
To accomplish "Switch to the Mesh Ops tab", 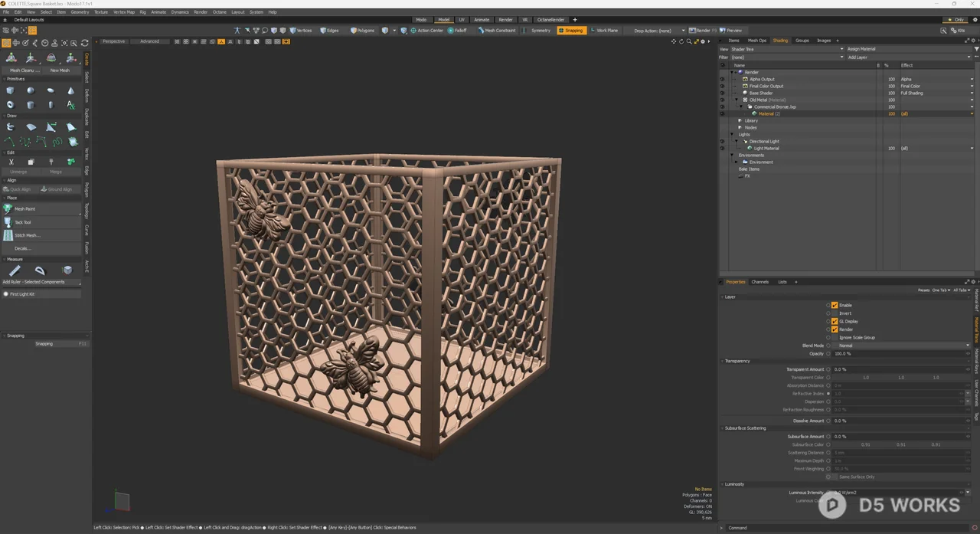I will pos(757,41).
